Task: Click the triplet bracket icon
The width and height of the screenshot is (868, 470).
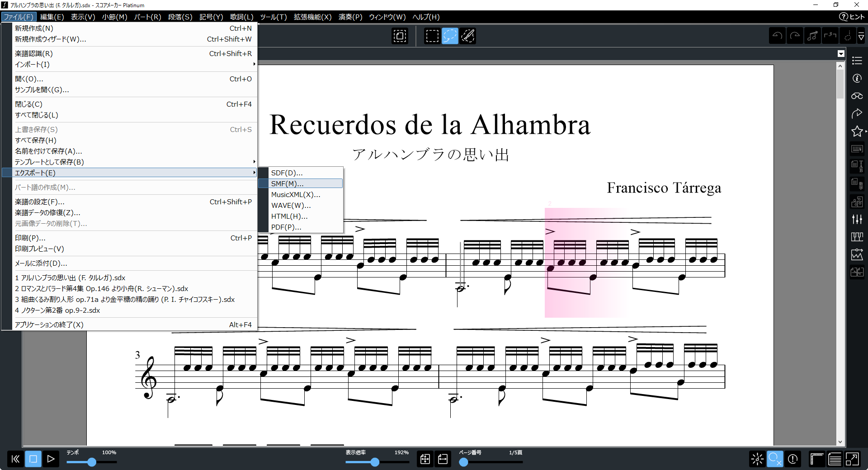Action: click(x=830, y=36)
